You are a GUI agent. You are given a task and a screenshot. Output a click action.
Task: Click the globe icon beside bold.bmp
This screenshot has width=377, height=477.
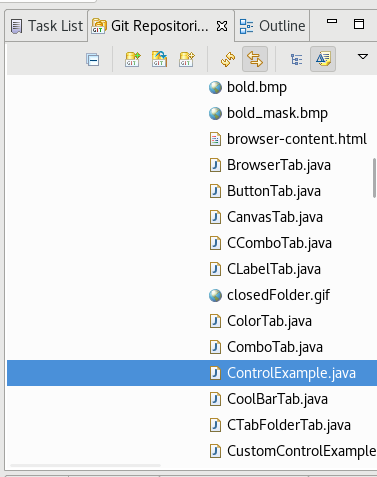215,88
